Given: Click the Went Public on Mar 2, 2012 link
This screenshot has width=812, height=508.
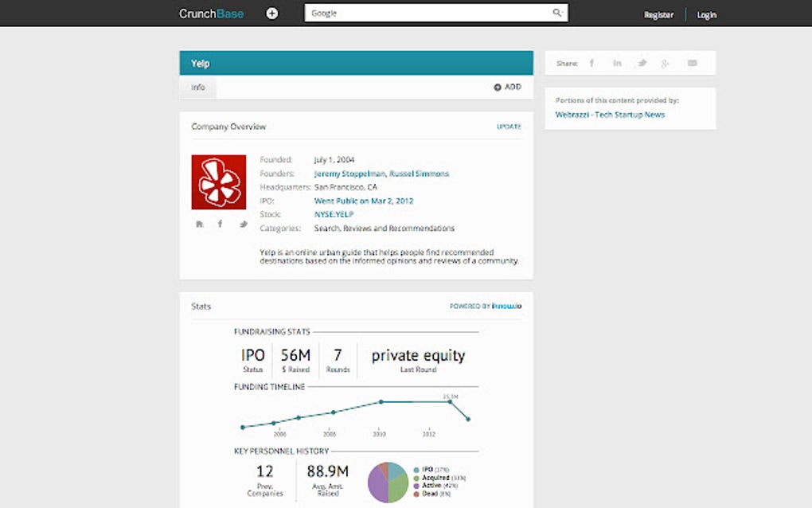Looking at the screenshot, I should pyautogui.click(x=363, y=201).
